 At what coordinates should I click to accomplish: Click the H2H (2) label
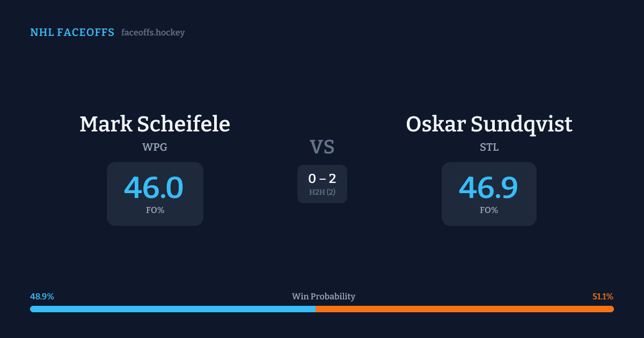pos(322,192)
